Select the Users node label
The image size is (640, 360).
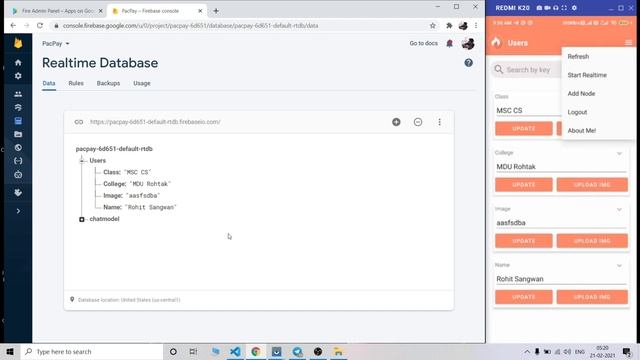coord(98,161)
